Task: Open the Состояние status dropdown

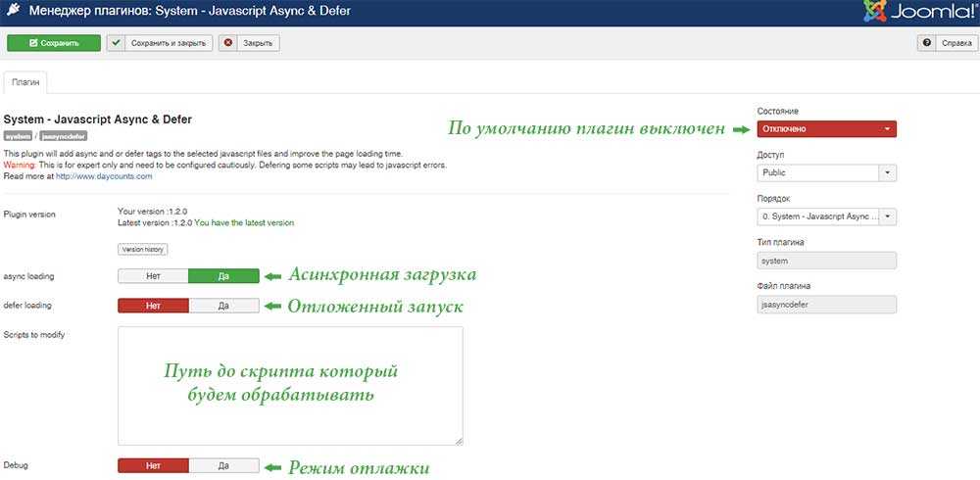Action: pos(826,128)
